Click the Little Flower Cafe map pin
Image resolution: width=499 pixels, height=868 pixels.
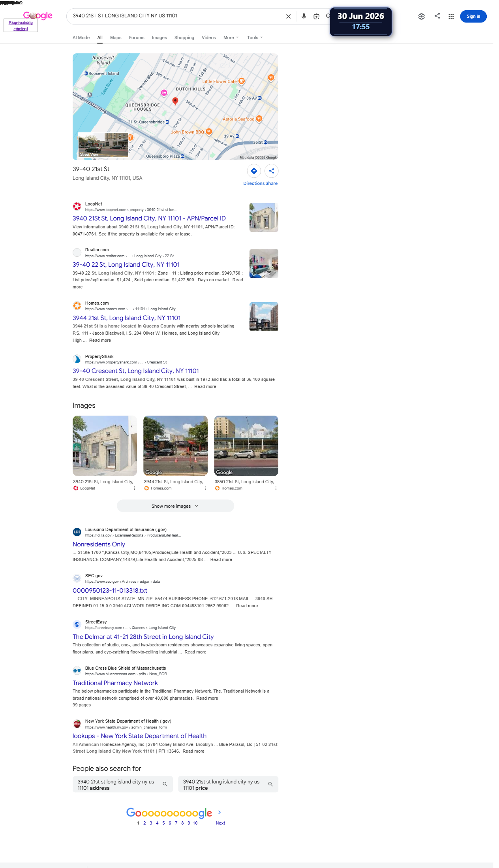[x=242, y=81]
